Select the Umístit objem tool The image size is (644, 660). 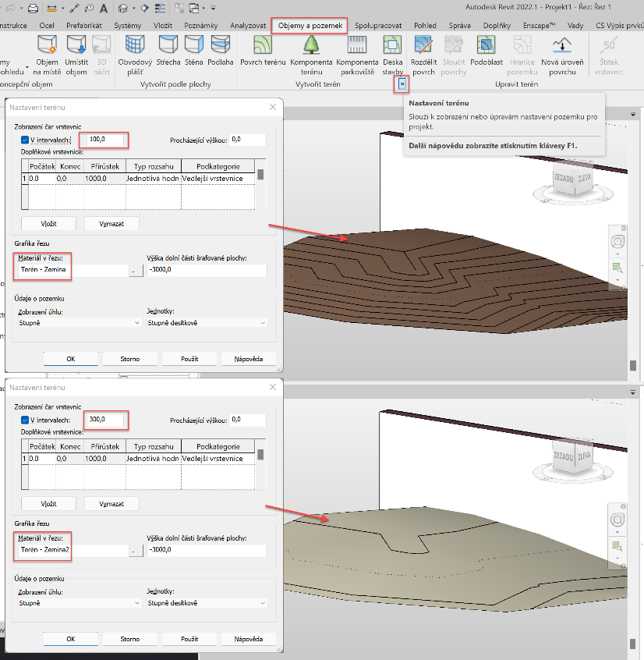click(x=76, y=55)
